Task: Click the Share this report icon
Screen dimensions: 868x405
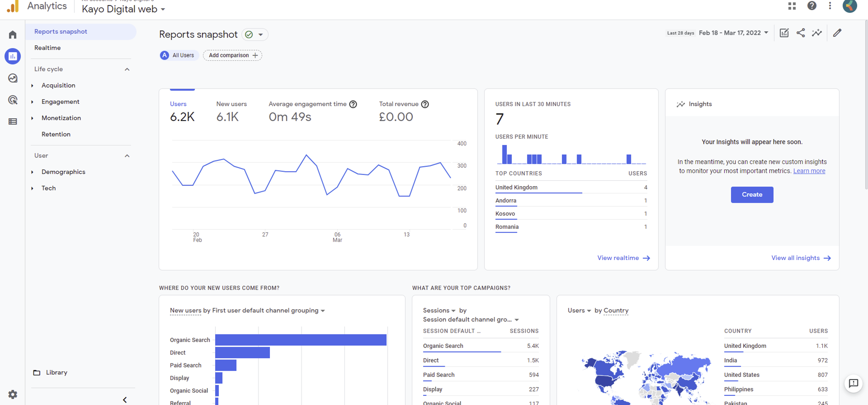Action: [800, 33]
